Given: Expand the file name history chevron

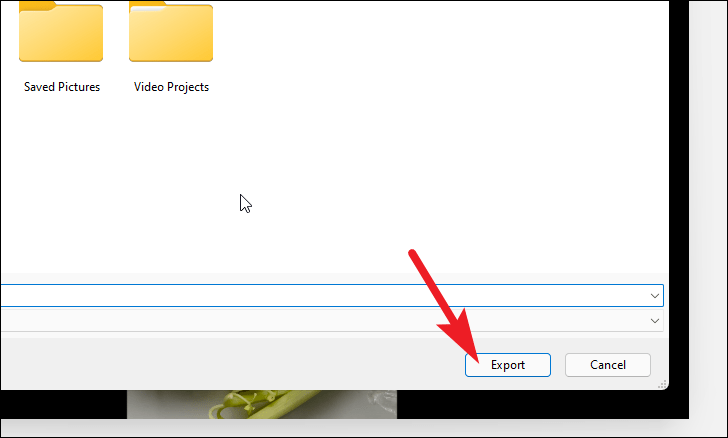Looking at the screenshot, I should (655, 296).
